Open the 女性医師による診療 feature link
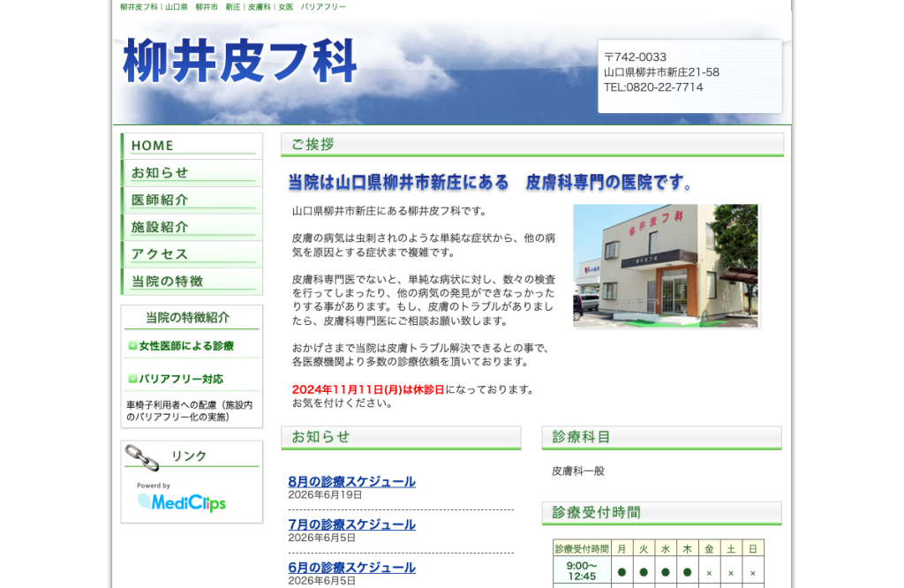 [186, 346]
